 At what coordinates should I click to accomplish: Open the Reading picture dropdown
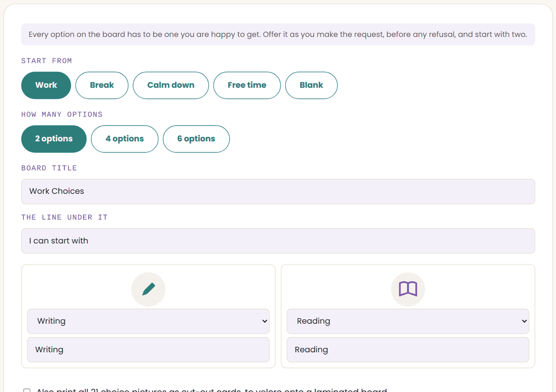pos(408,321)
